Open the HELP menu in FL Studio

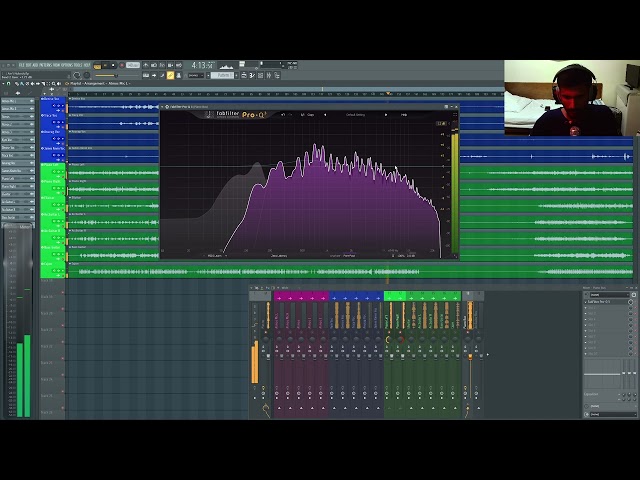(87, 65)
